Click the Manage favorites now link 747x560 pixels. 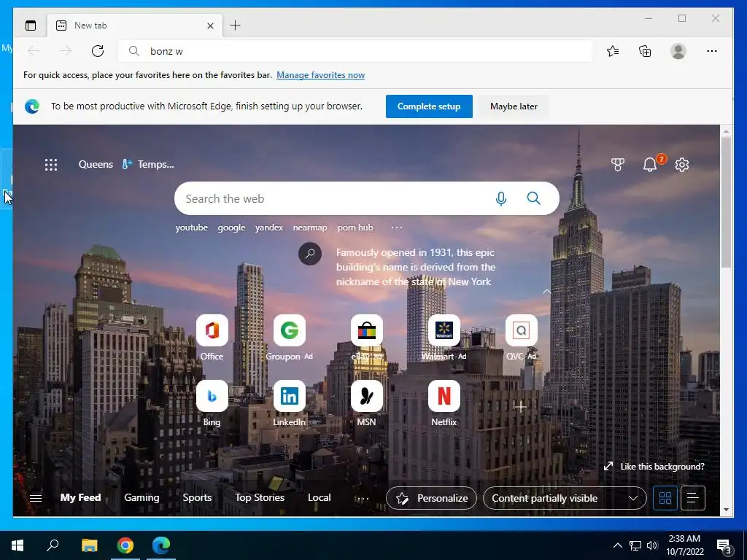click(x=321, y=75)
